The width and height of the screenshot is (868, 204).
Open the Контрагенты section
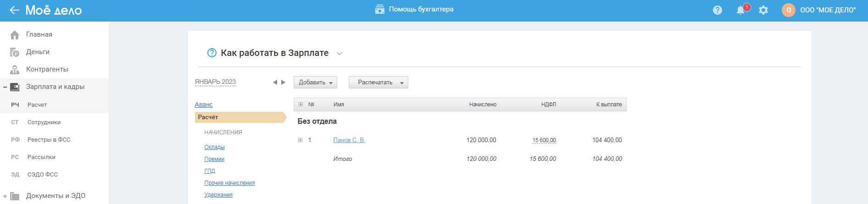[47, 69]
